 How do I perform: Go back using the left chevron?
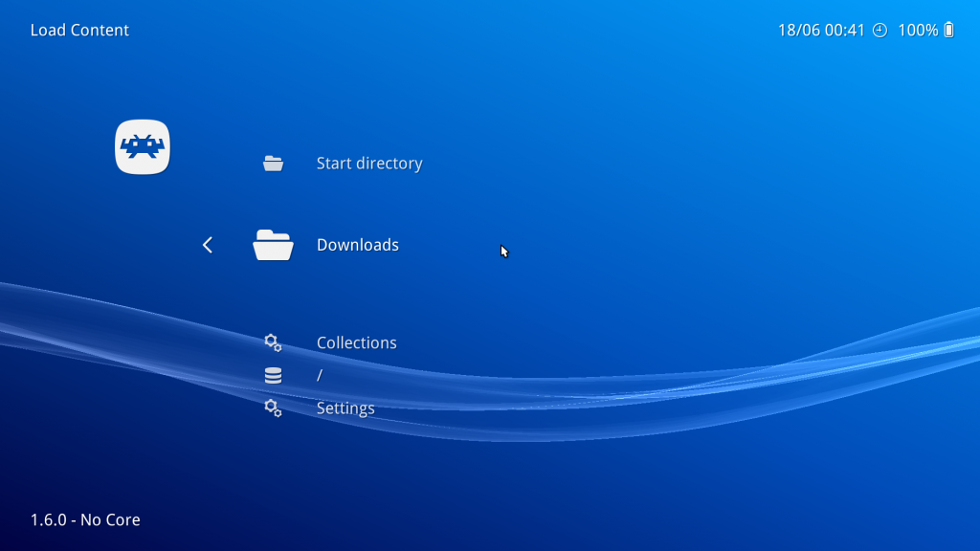208,245
